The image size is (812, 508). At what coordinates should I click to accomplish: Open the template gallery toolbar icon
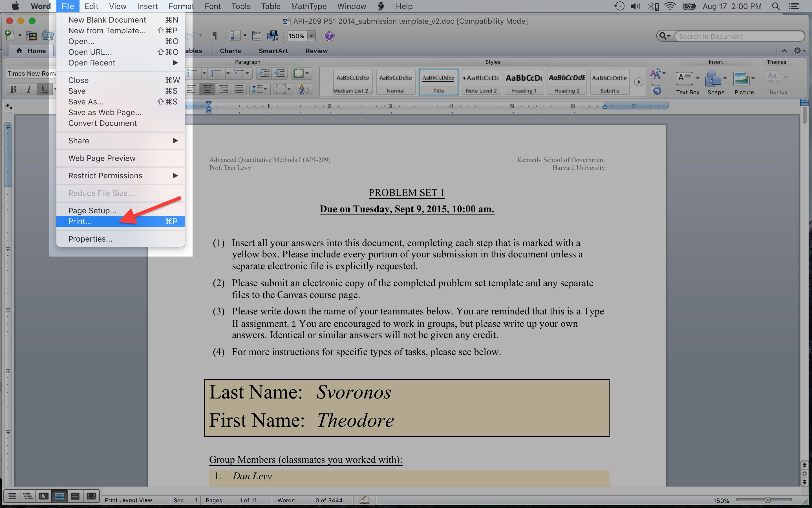coord(32,35)
